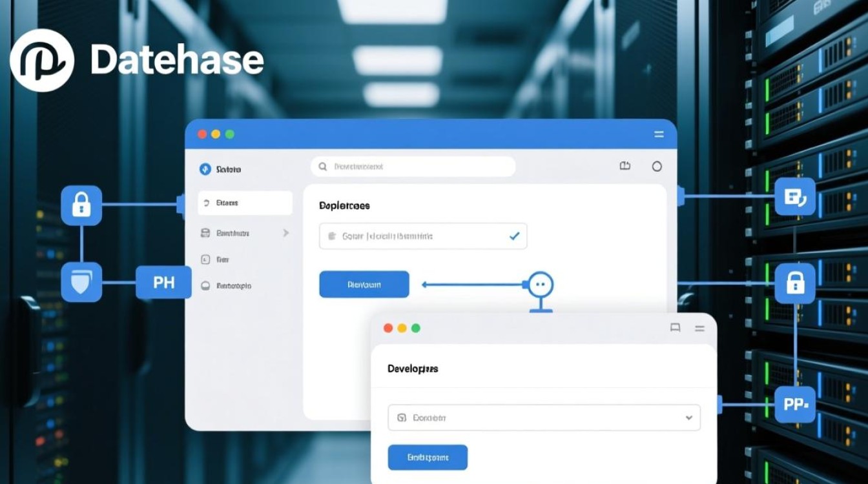Click the card icon at top right of rack
The image size is (868, 484).
[795, 197]
